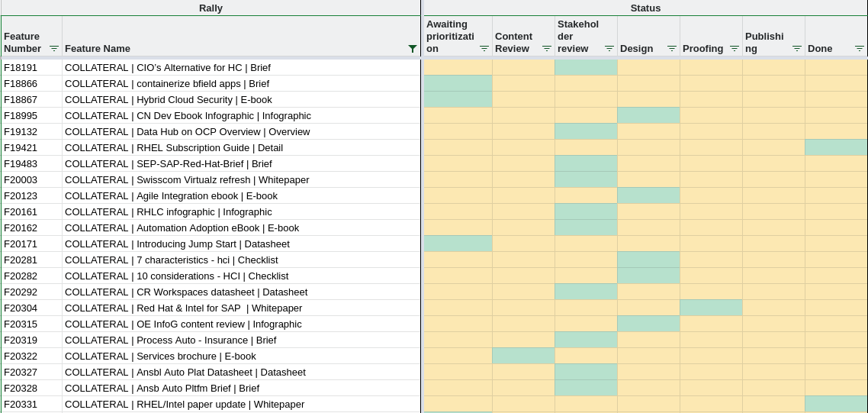Open the Done column filter dropdown
The width and height of the screenshot is (868, 413).
click(860, 48)
